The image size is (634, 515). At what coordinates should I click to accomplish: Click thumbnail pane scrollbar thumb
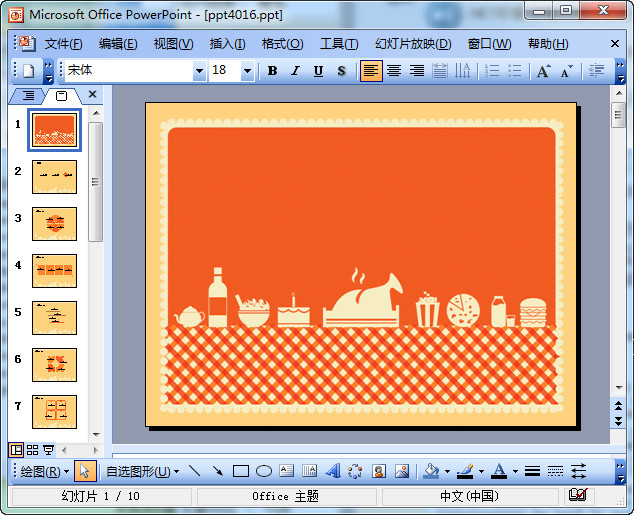coord(95,182)
